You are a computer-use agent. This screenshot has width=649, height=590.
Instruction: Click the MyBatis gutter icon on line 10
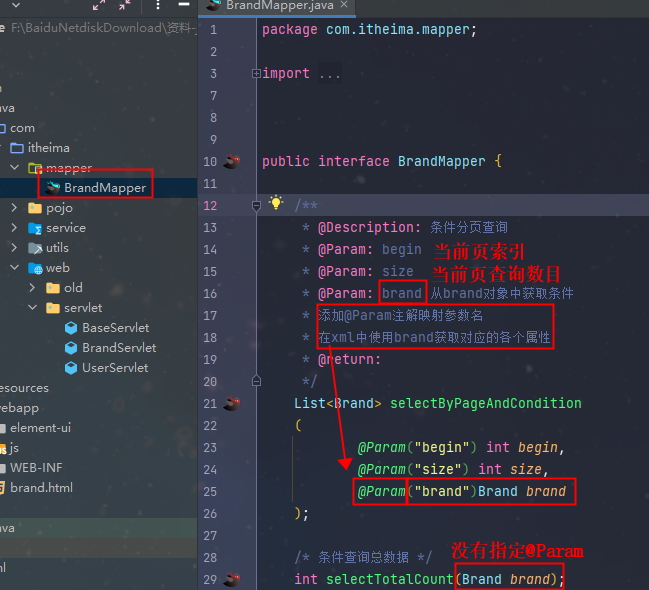pyautogui.click(x=232, y=161)
